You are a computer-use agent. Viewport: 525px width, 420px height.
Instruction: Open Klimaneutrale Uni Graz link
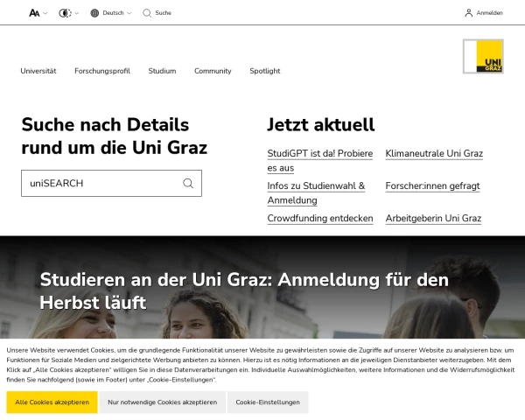(x=434, y=153)
